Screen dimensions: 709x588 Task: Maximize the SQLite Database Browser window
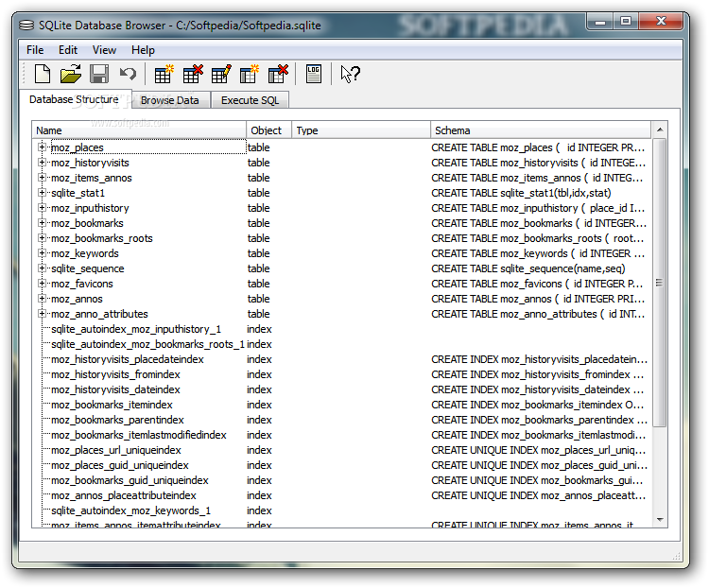[626, 21]
